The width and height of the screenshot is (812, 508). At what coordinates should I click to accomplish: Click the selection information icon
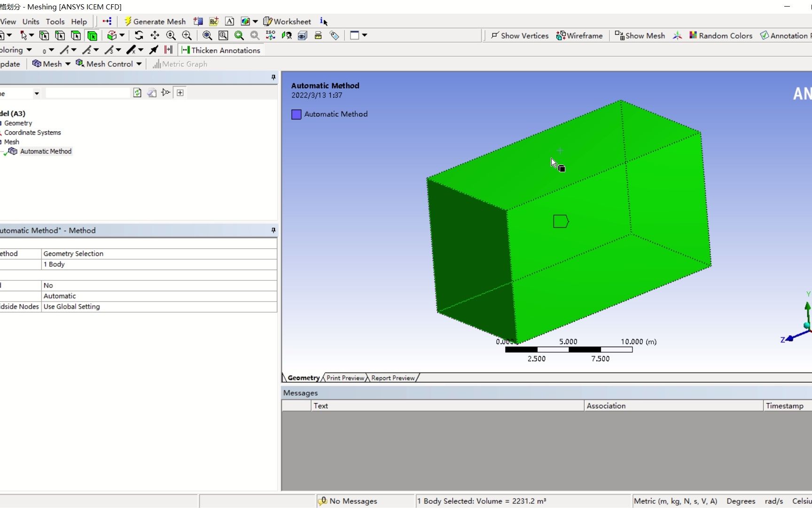coord(323,21)
